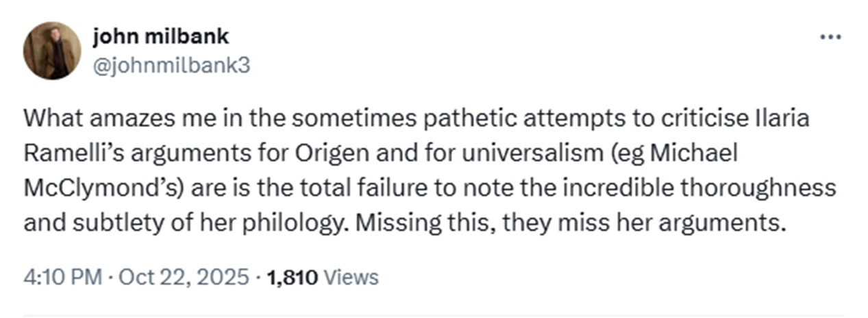The height and width of the screenshot is (318, 868).
Task: Open john milbank's profile avatar picture
Action: [x=52, y=51]
